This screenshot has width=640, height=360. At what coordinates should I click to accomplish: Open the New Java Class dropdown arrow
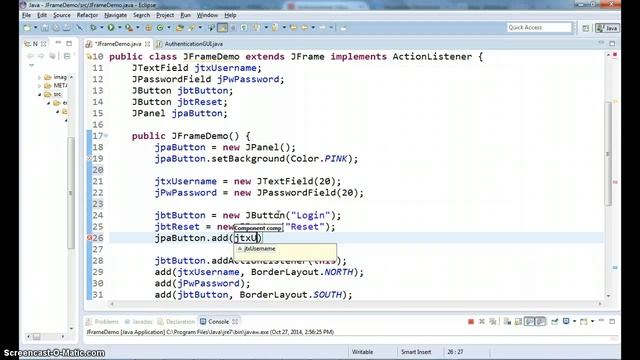(x=169, y=28)
